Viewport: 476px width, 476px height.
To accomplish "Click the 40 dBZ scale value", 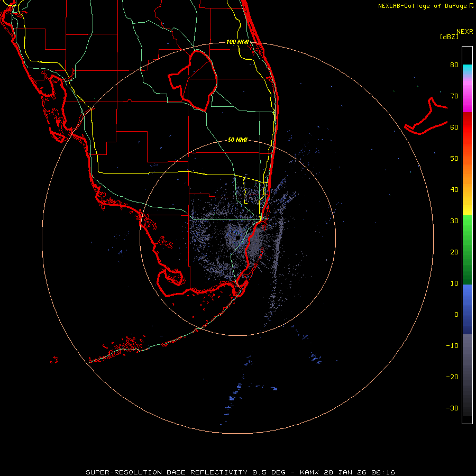I will pos(454,190).
